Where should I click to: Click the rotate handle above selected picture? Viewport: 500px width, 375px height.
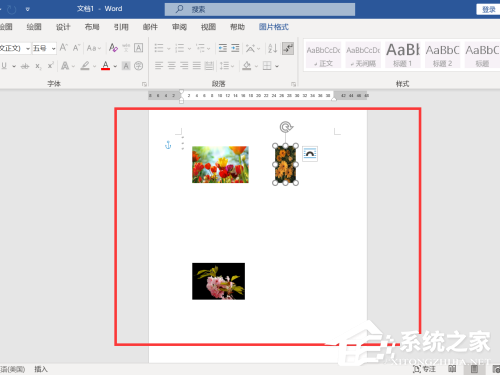click(286, 127)
